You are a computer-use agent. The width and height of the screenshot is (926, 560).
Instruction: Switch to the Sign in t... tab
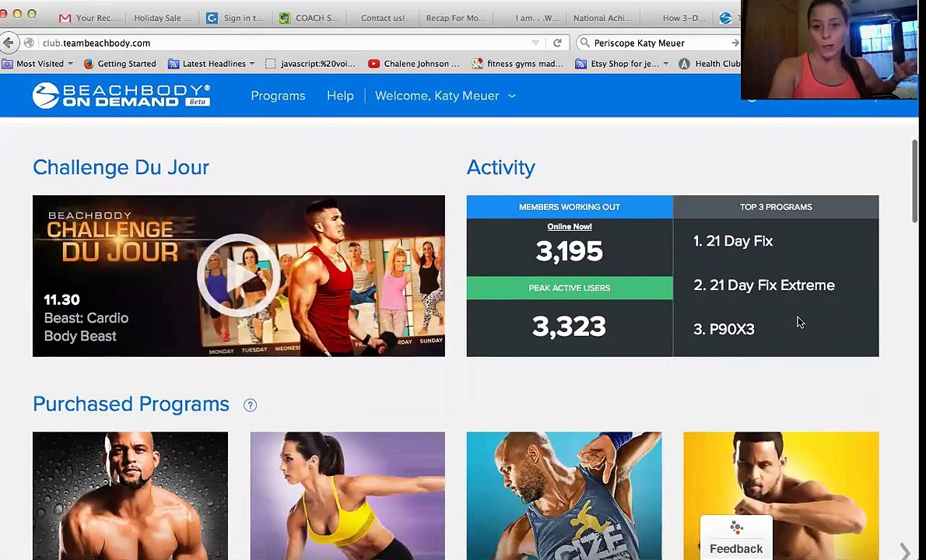pyautogui.click(x=237, y=18)
